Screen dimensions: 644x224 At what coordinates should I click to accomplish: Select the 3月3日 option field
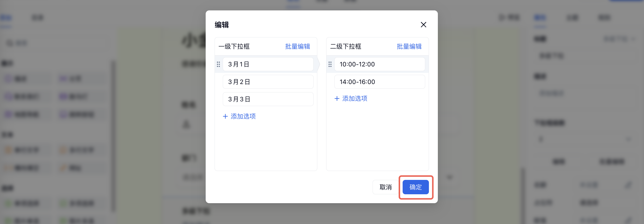tap(268, 99)
